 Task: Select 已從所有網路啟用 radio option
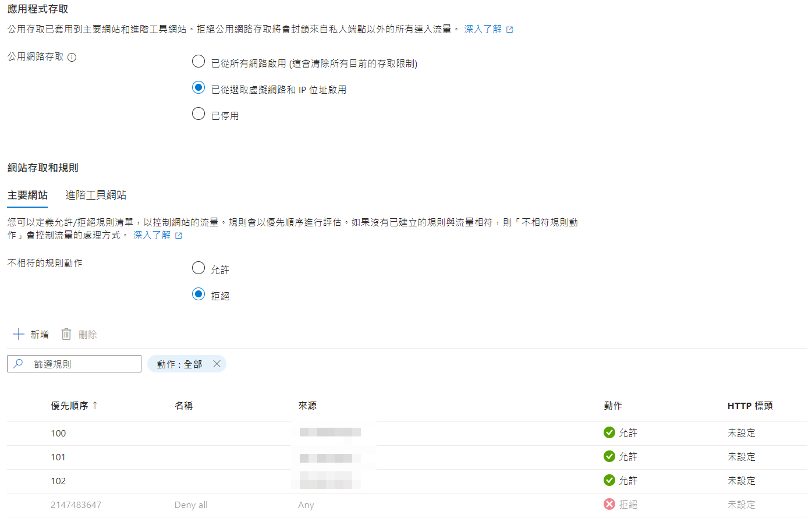[x=198, y=61]
